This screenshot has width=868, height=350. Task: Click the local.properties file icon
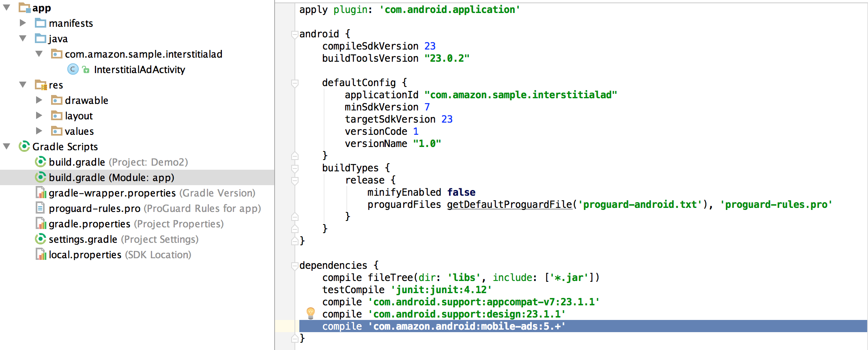(x=41, y=255)
